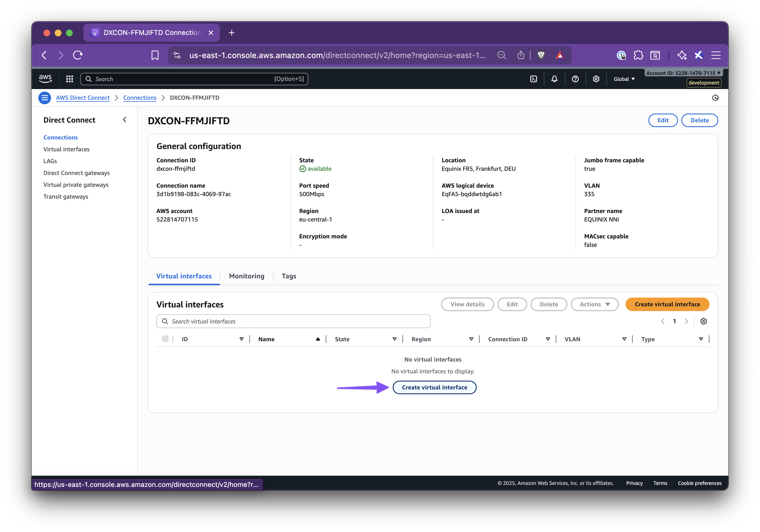Collapse the Direct Connect sidebar panel
Screen dimensions: 760x532
(x=125, y=119)
